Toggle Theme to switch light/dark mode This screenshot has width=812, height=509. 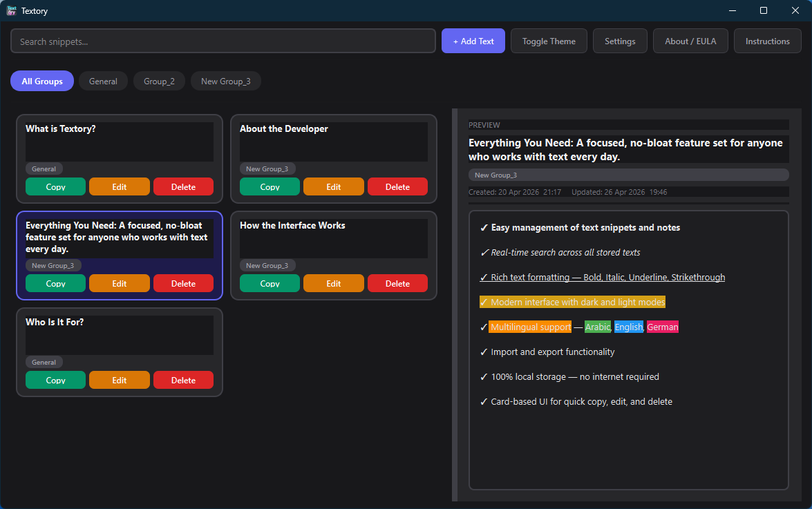click(549, 41)
